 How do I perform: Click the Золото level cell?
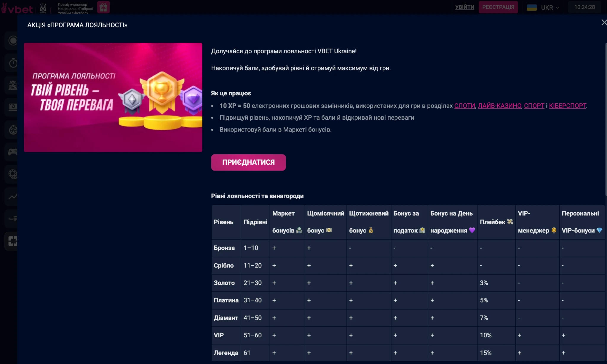pyautogui.click(x=226, y=283)
